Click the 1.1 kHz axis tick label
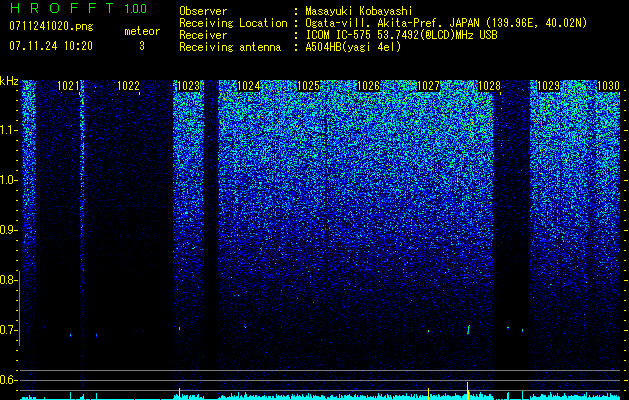The width and height of the screenshot is (629, 400). (8, 130)
